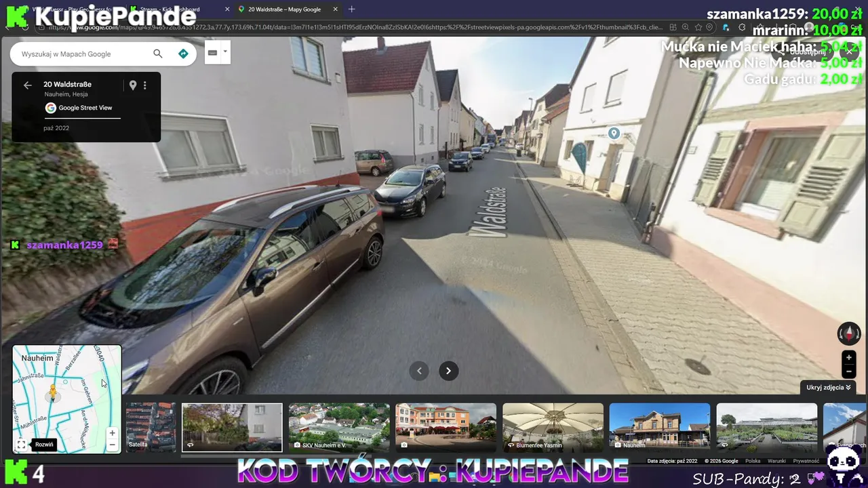Image resolution: width=868 pixels, height=488 pixels.
Task: Click the location pin icon in address panel
Action: tap(133, 85)
